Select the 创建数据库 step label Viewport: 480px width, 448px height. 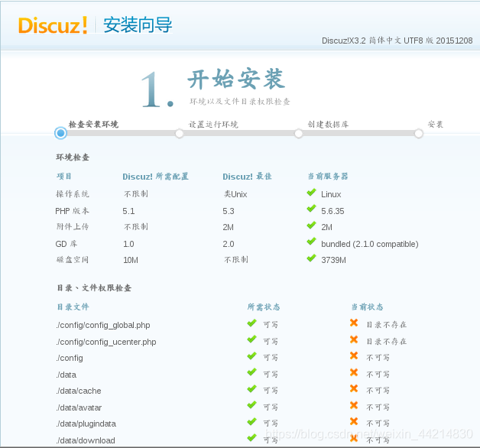(328, 125)
